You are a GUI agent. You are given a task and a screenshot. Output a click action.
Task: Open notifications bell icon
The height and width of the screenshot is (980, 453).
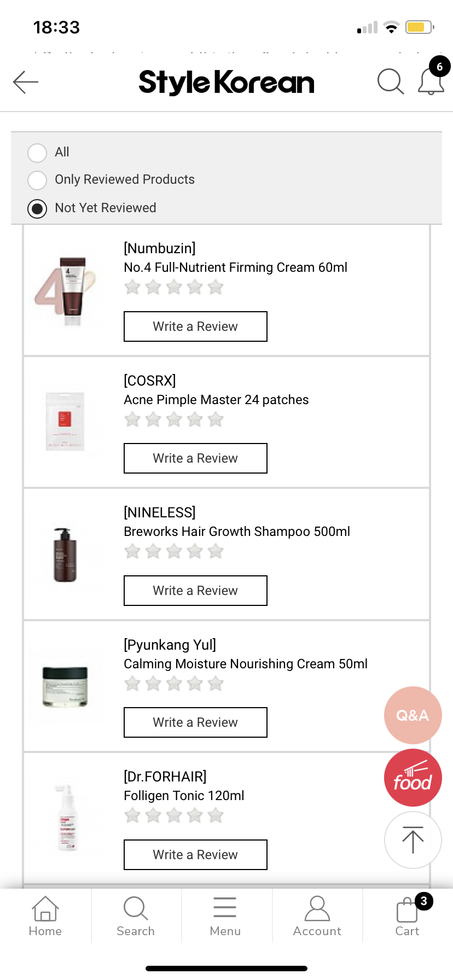pyautogui.click(x=431, y=82)
